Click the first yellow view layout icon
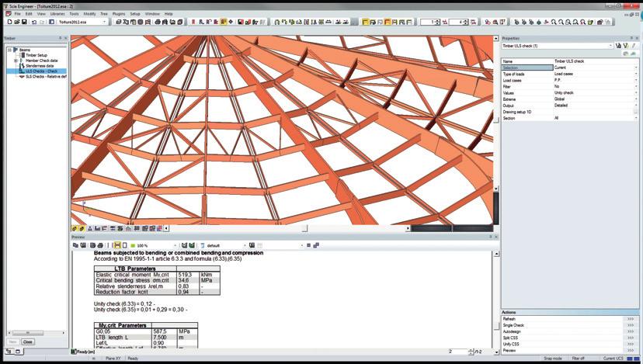The image size is (643, 364). pos(365,22)
